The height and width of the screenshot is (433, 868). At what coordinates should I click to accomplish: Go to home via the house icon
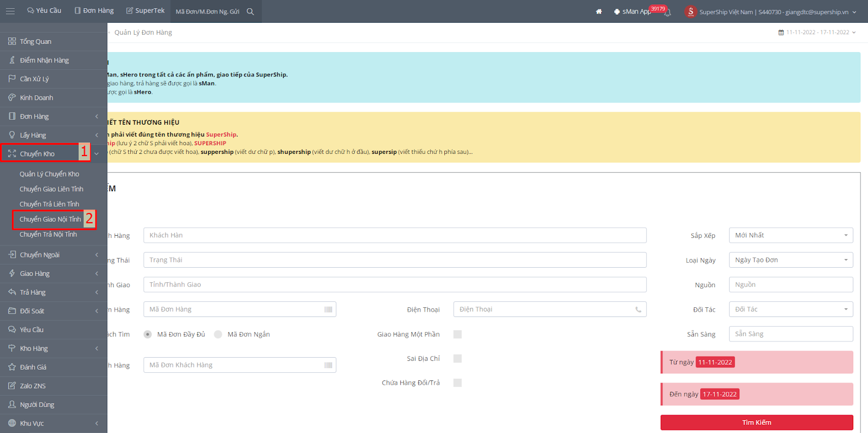coord(599,11)
